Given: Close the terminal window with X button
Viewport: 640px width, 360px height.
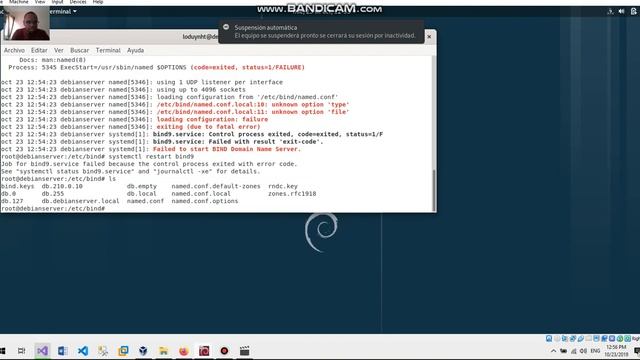Looking at the screenshot, I should coord(429,37).
